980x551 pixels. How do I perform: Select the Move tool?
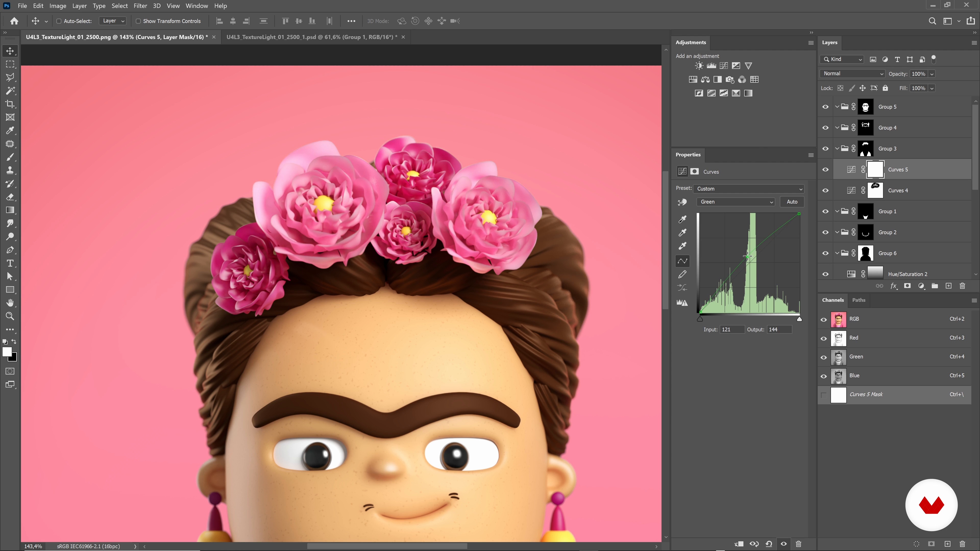[10, 51]
